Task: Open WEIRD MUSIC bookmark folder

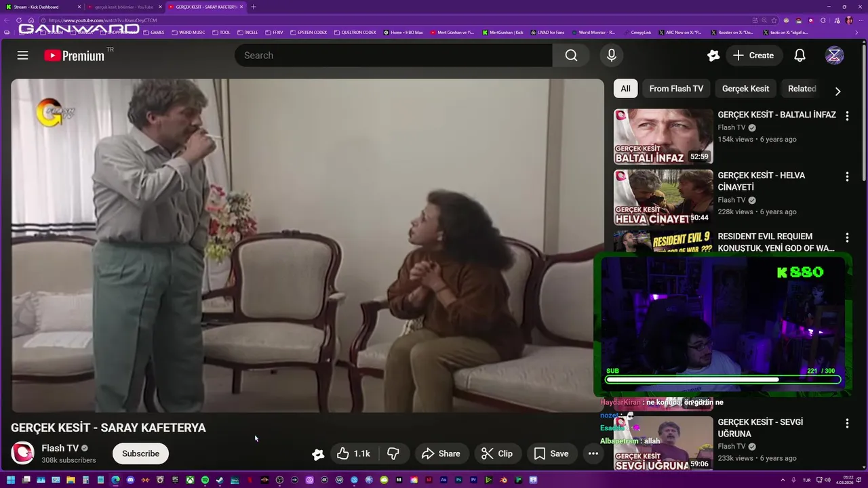Action: [188, 33]
